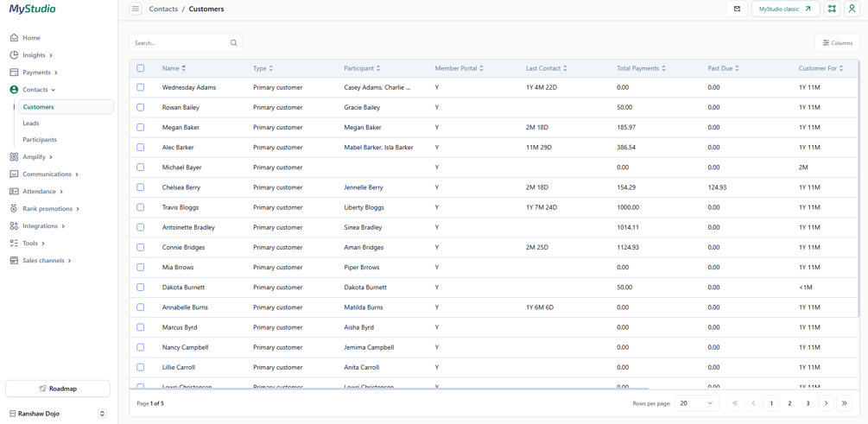Image resolution: width=868 pixels, height=424 pixels.
Task: Click the Tools icon in sidebar
Action: pyautogui.click(x=14, y=243)
